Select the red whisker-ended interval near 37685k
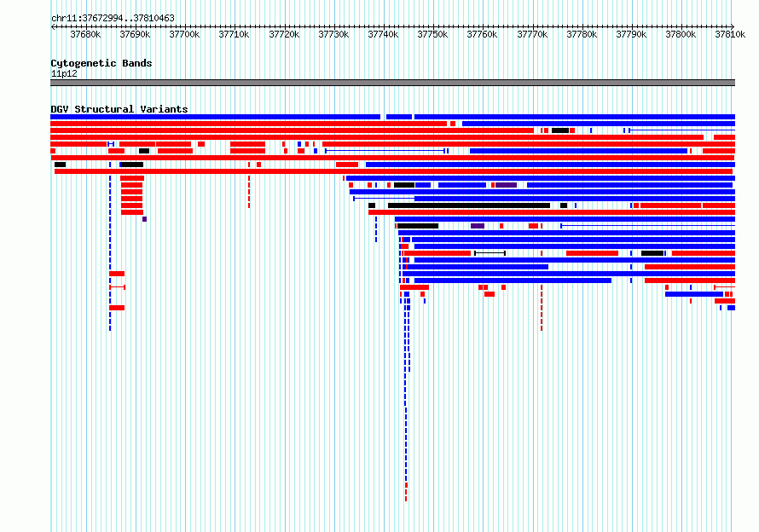 [x=117, y=287]
